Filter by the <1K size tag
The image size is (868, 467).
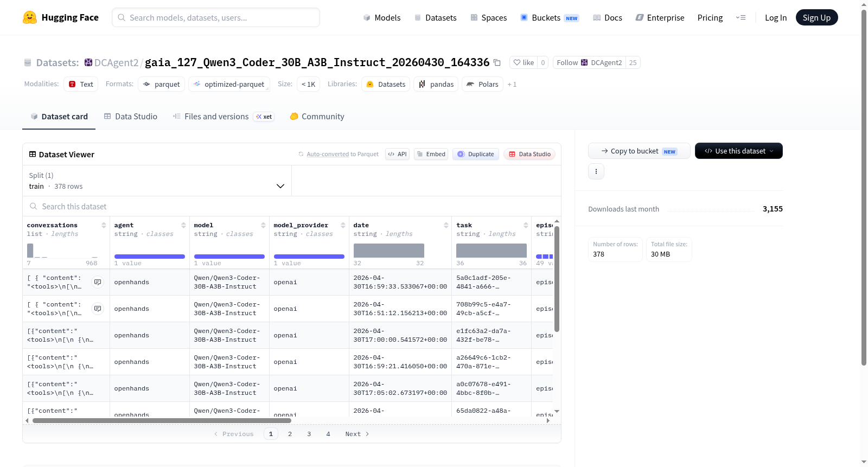pyautogui.click(x=308, y=84)
